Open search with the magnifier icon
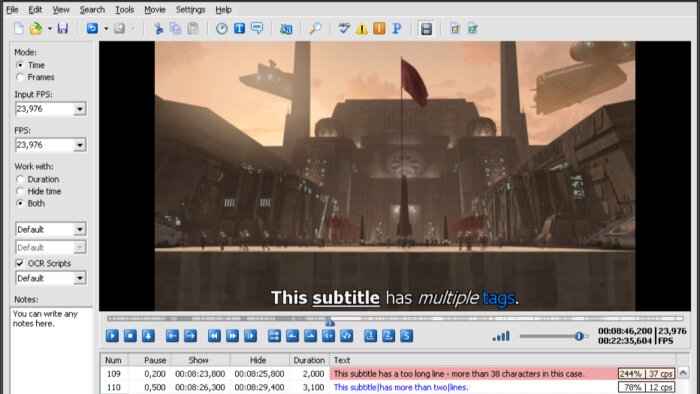The height and width of the screenshot is (394, 700). 315,29
